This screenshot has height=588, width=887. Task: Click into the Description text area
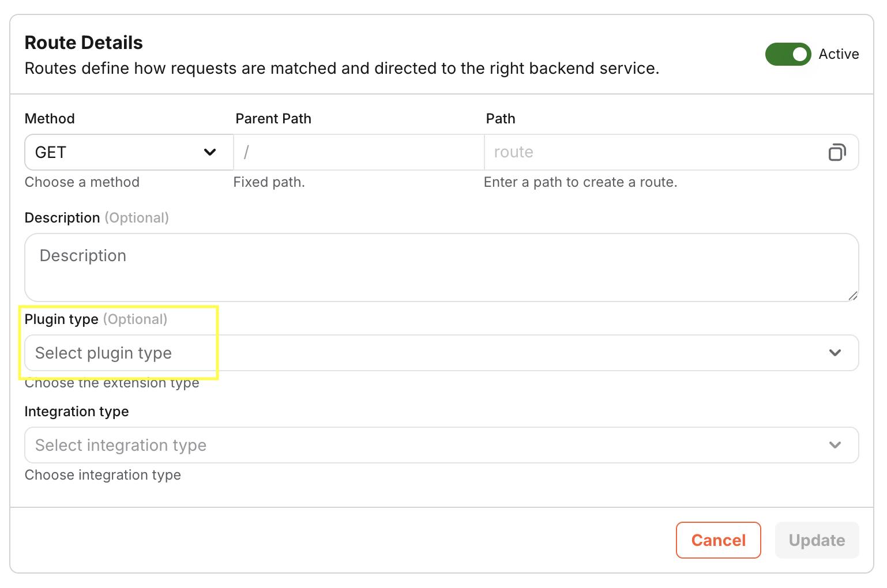(x=442, y=267)
